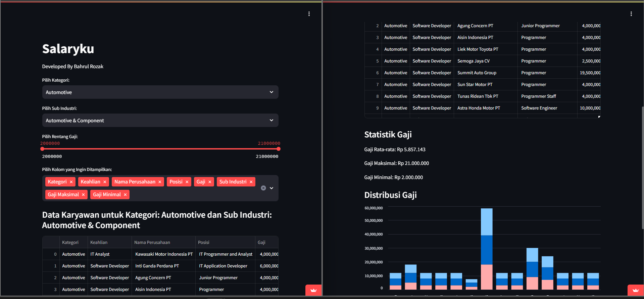Click the 19,500,000 salary cell
The width and height of the screenshot is (644, 299).
[x=589, y=73]
